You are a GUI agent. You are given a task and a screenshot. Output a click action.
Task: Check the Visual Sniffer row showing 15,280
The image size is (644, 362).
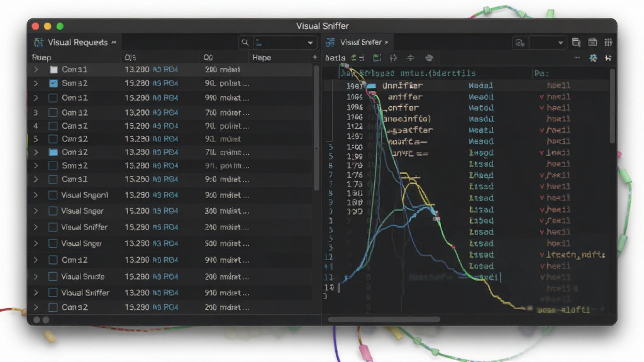(53, 227)
